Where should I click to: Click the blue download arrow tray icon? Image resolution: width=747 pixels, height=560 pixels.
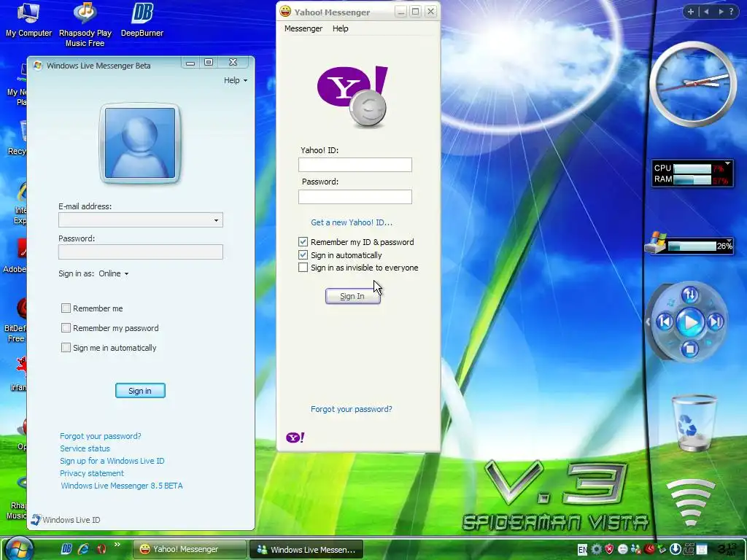tap(676, 549)
